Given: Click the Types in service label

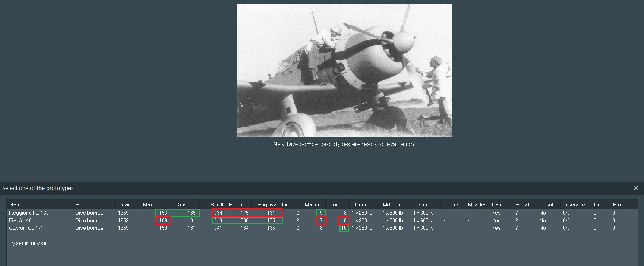Looking at the screenshot, I should [x=28, y=243].
